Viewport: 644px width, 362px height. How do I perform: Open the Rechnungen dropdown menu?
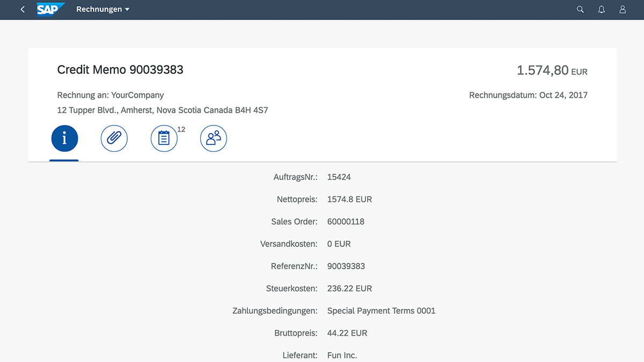[103, 10]
